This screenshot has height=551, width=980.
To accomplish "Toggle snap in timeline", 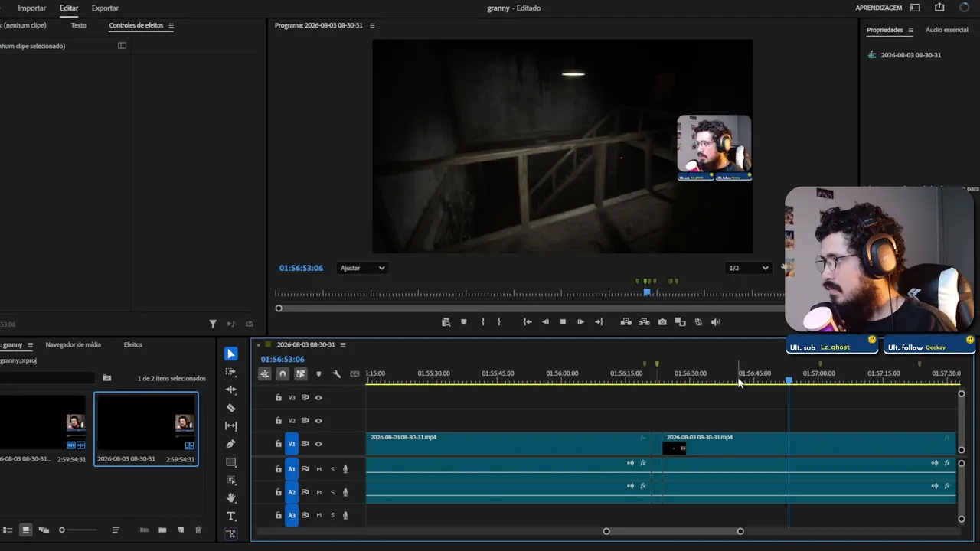I will click(x=283, y=373).
